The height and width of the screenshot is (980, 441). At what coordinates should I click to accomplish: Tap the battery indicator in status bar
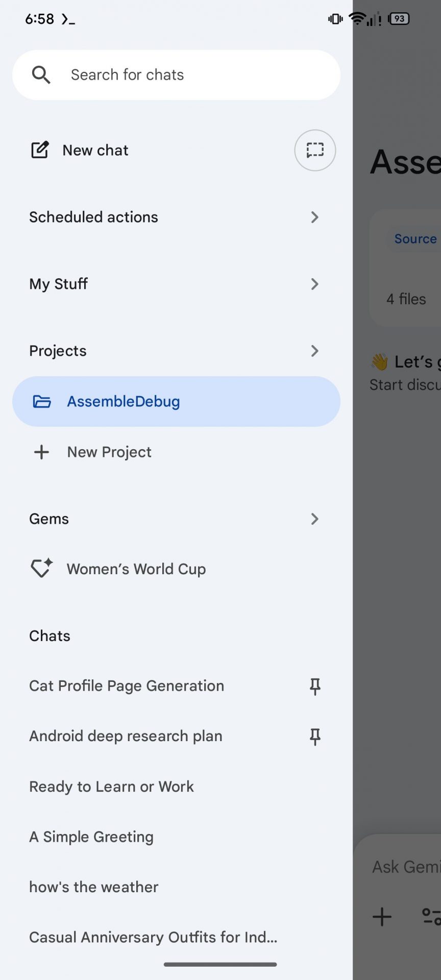tap(399, 19)
